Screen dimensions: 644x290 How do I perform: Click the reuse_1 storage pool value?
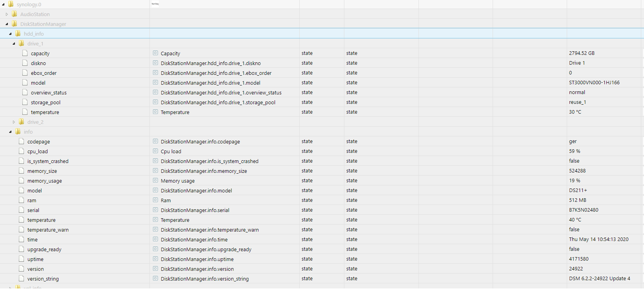tap(577, 102)
